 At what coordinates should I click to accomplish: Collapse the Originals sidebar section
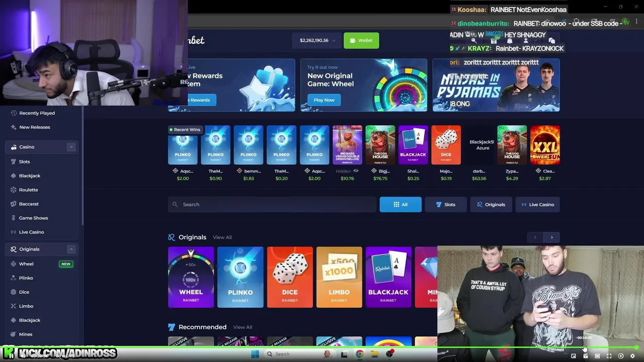click(x=71, y=249)
